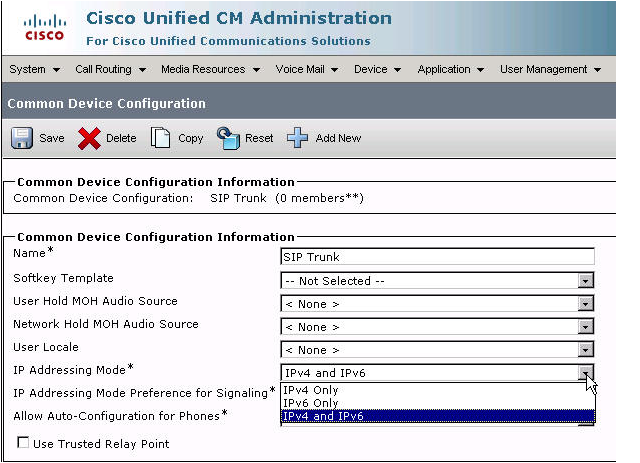
Task: Expand Network Hold MOH Audio Source dropdown
Action: [x=585, y=327]
